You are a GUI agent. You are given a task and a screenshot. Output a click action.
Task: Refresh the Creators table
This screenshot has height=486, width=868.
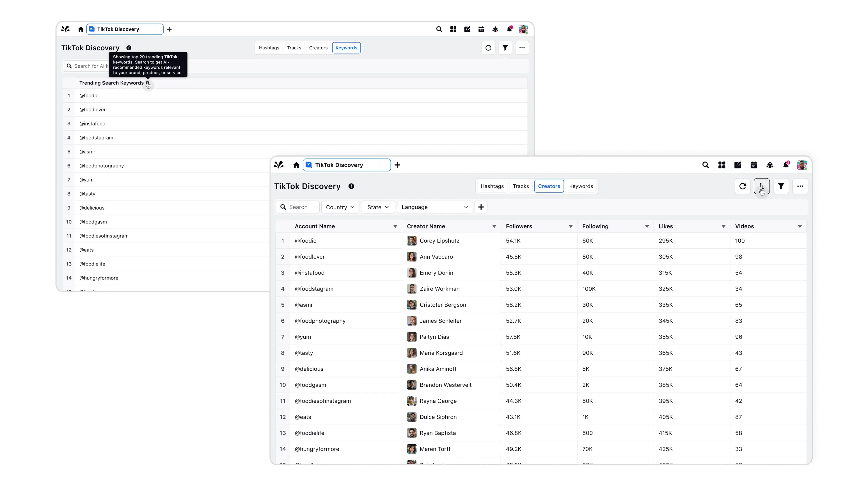coord(742,186)
